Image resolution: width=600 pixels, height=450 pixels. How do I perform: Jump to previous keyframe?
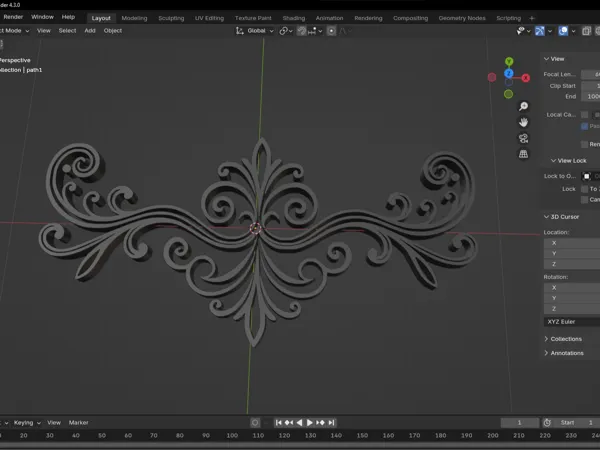(289, 422)
